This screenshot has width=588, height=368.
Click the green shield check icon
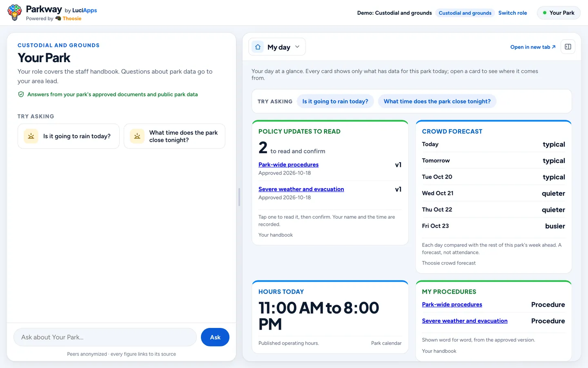tap(21, 94)
